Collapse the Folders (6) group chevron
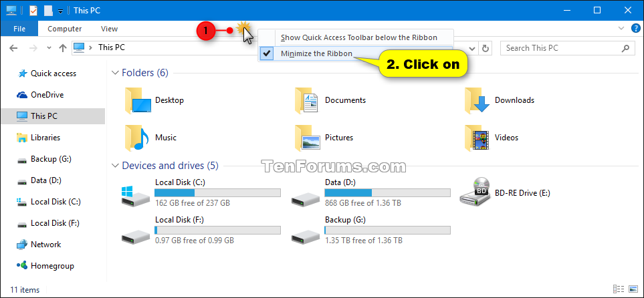 coord(115,73)
